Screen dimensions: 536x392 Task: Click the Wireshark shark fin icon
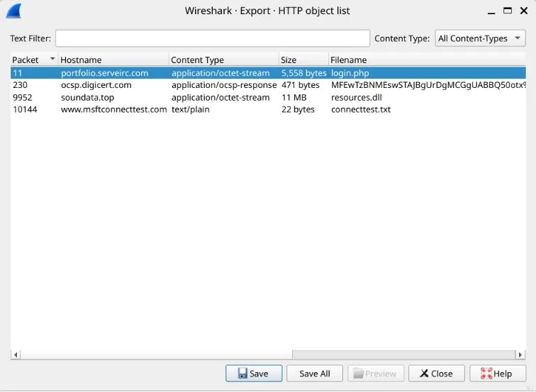click(13, 11)
